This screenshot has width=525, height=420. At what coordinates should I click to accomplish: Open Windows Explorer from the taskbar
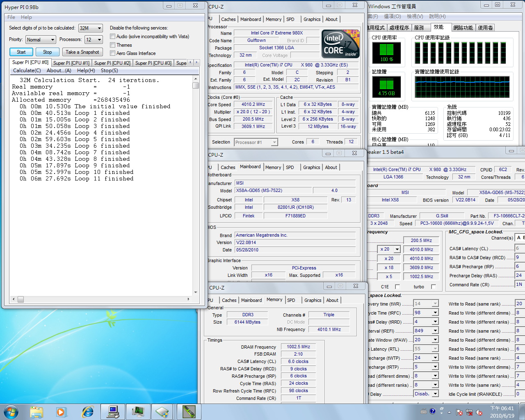click(37, 412)
